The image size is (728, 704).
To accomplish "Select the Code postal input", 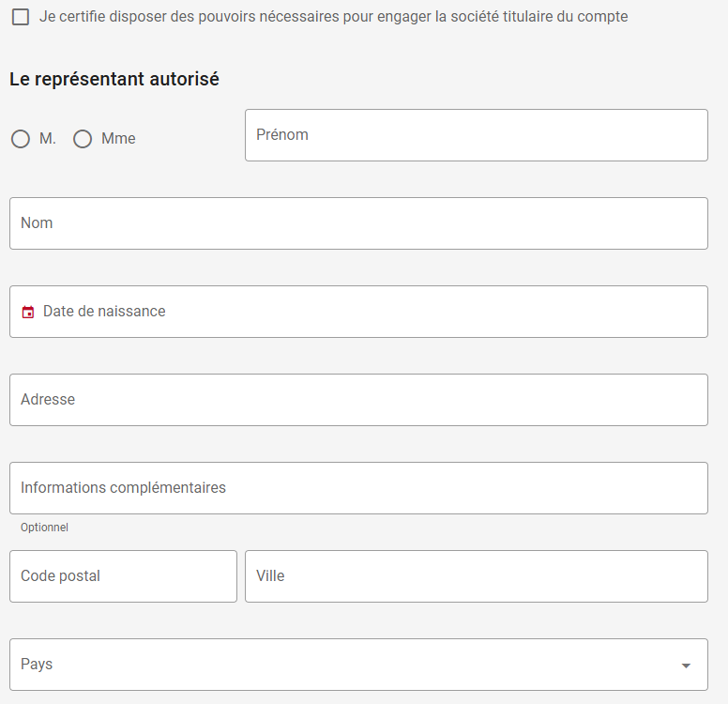I will tap(123, 576).
